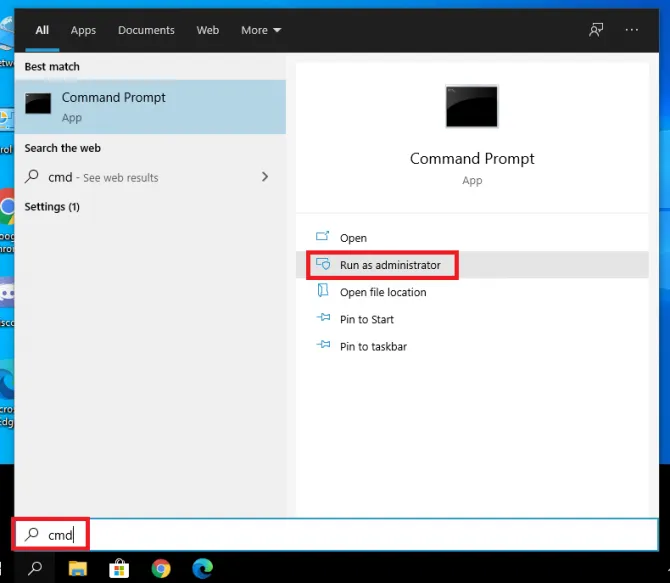
Task: Select Run as administrator
Action: tap(389, 265)
